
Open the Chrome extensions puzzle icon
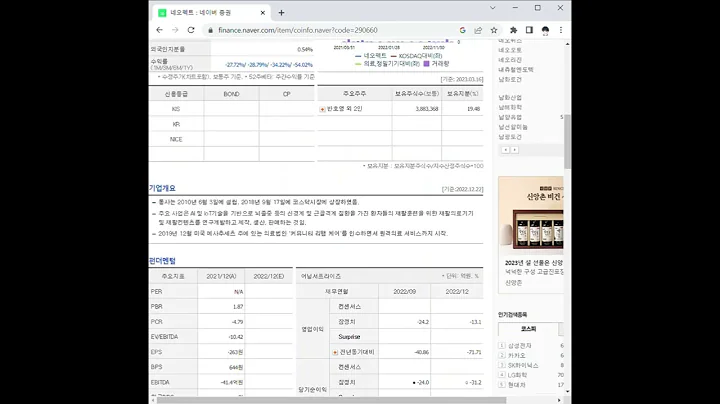tap(513, 30)
